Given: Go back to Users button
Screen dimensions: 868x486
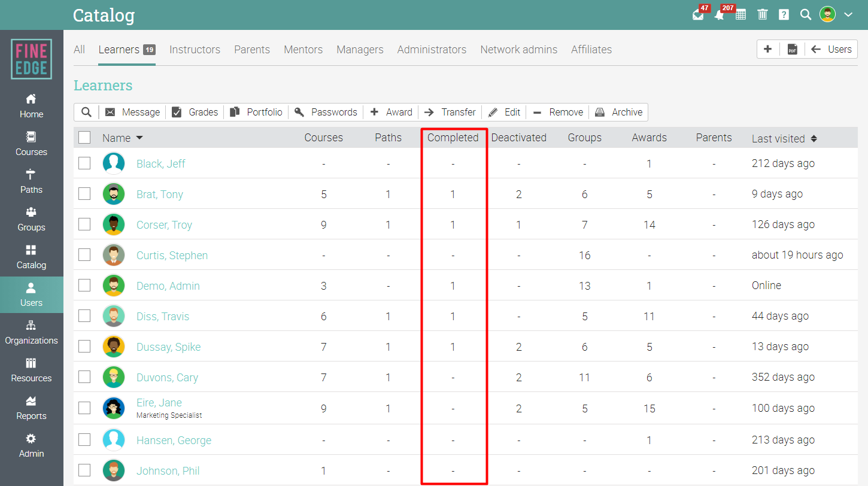Looking at the screenshot, I should pos(831,50).
